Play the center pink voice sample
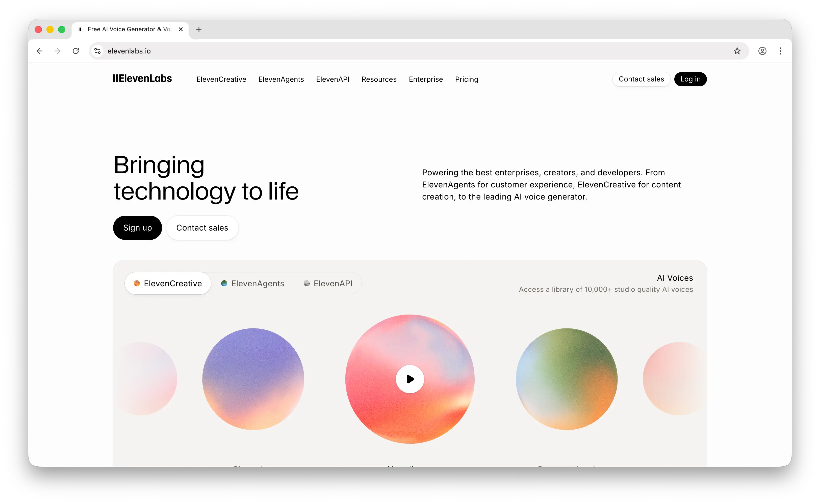 [410, 379]
